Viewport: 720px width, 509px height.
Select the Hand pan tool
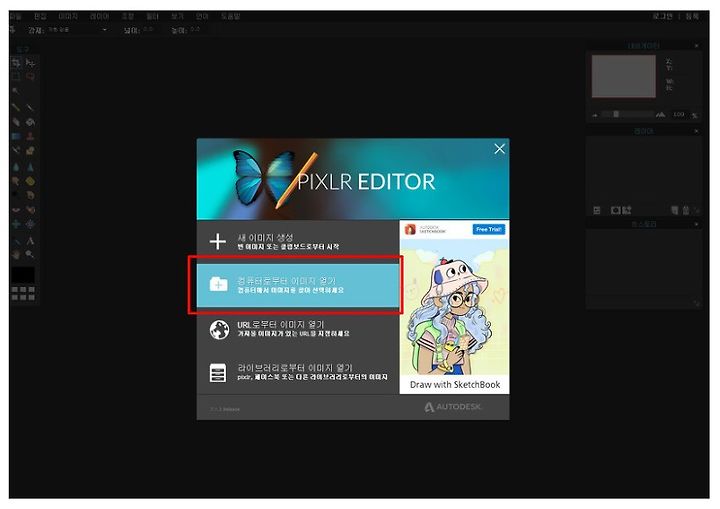[16, 254]
